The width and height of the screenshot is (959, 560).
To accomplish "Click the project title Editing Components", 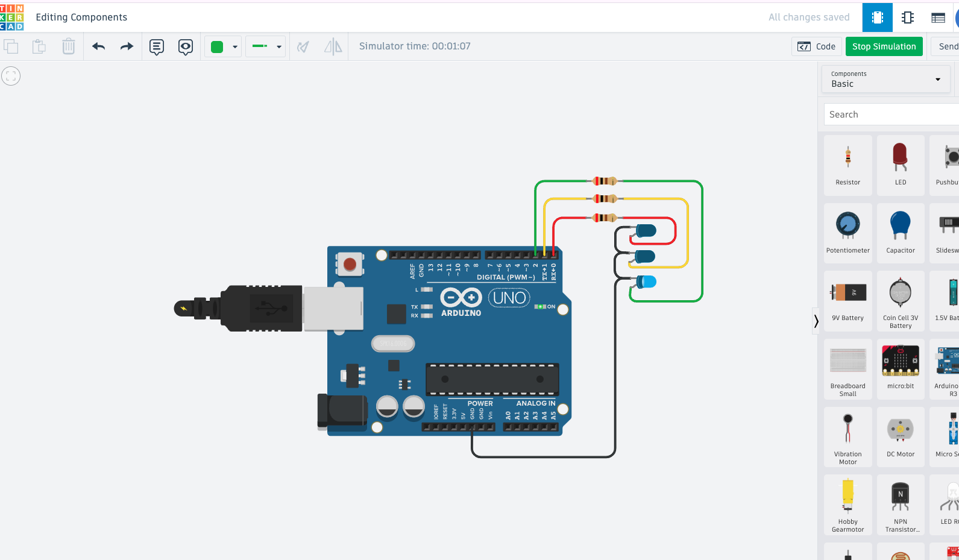I will (x=81, y=17).
